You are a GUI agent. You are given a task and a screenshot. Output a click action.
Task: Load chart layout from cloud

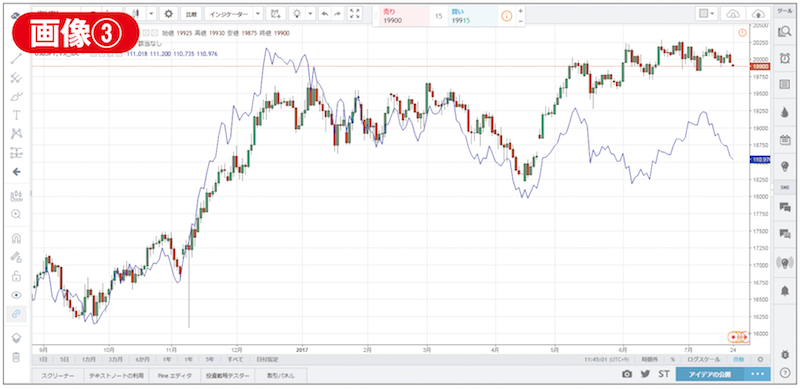(x=733, y=13)
